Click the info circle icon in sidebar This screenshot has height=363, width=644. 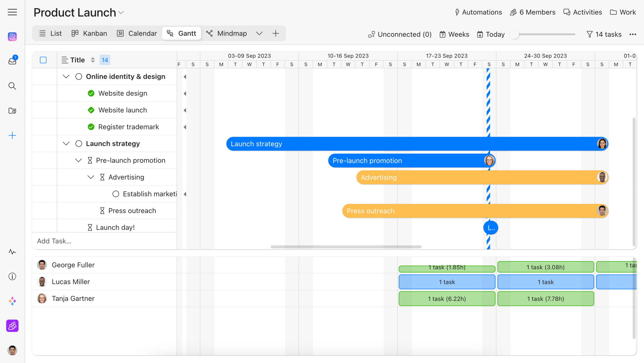[12, 276]
